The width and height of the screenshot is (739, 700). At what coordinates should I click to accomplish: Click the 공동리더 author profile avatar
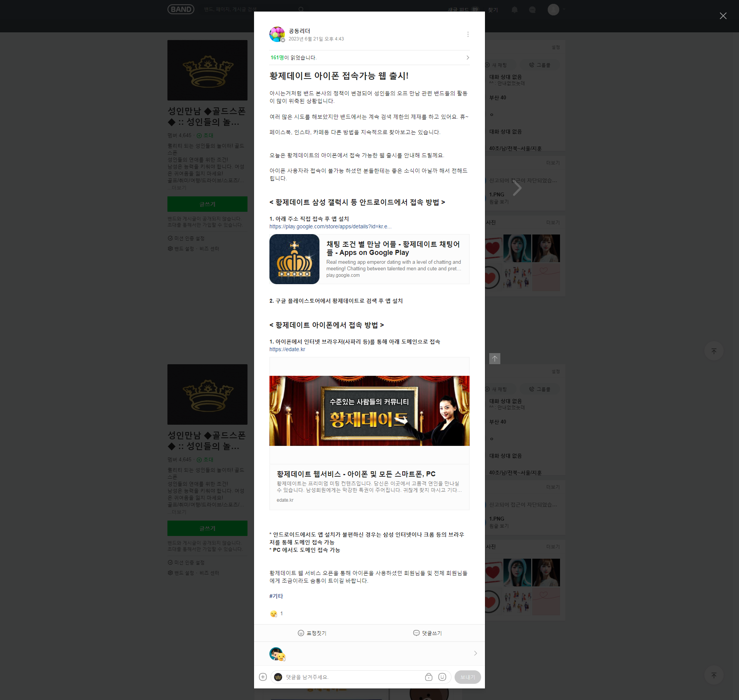pos(277,34)
